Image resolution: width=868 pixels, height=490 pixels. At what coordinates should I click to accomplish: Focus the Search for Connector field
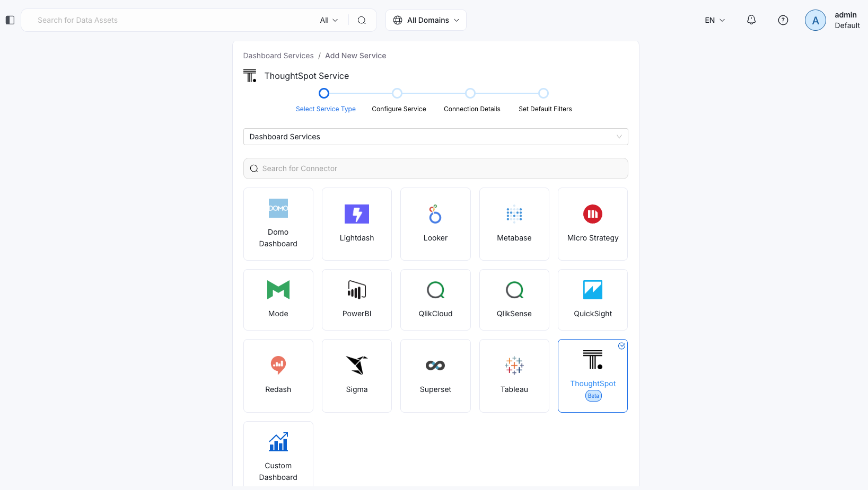[x=435, y=168]
